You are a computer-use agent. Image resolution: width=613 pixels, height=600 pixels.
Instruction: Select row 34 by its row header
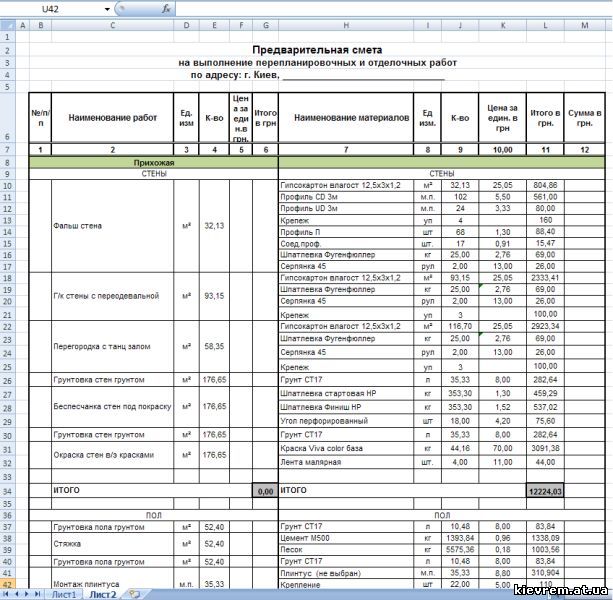[x=7, y=491]
